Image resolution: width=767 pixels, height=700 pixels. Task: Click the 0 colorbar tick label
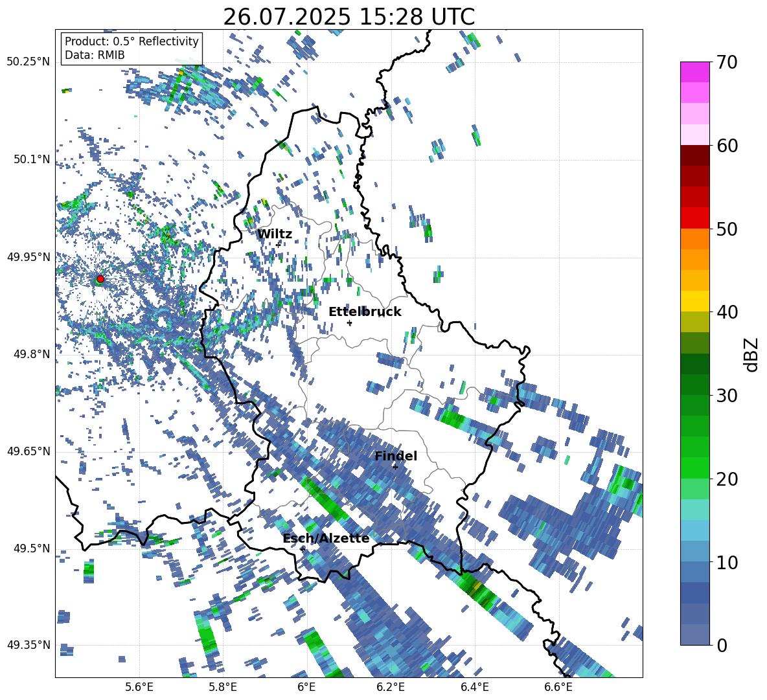pos(721,645)
